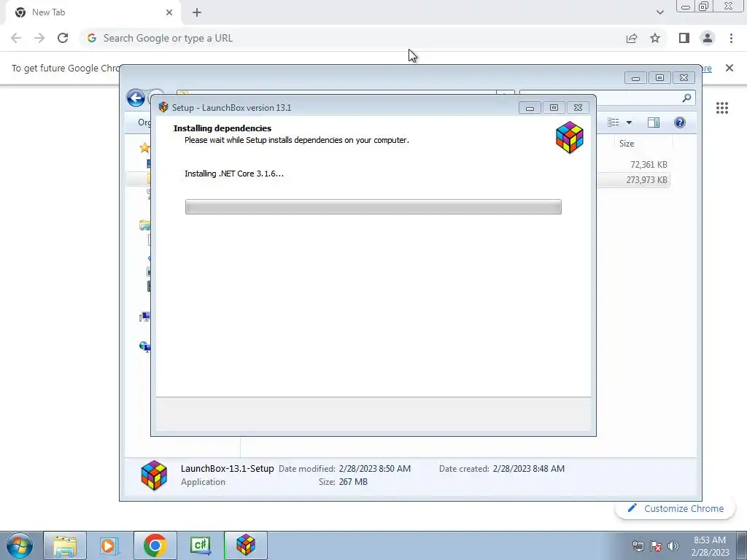Screen dimensions: 747x560
Task: Maximize the LaunchBox Setup window
Action: click(554, 108)
